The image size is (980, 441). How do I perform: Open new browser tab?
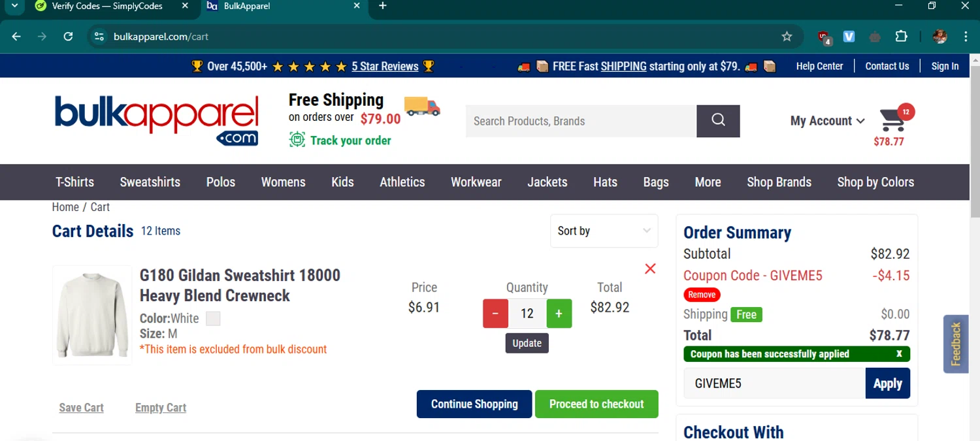tap(383, 6)
